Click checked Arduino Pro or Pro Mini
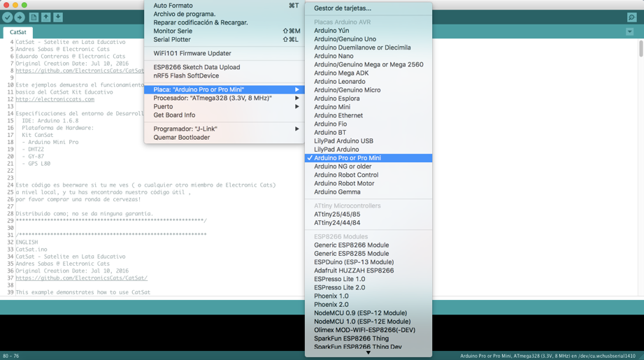The image size is (644, 360). pyautogui.click(x=368, y=158)
